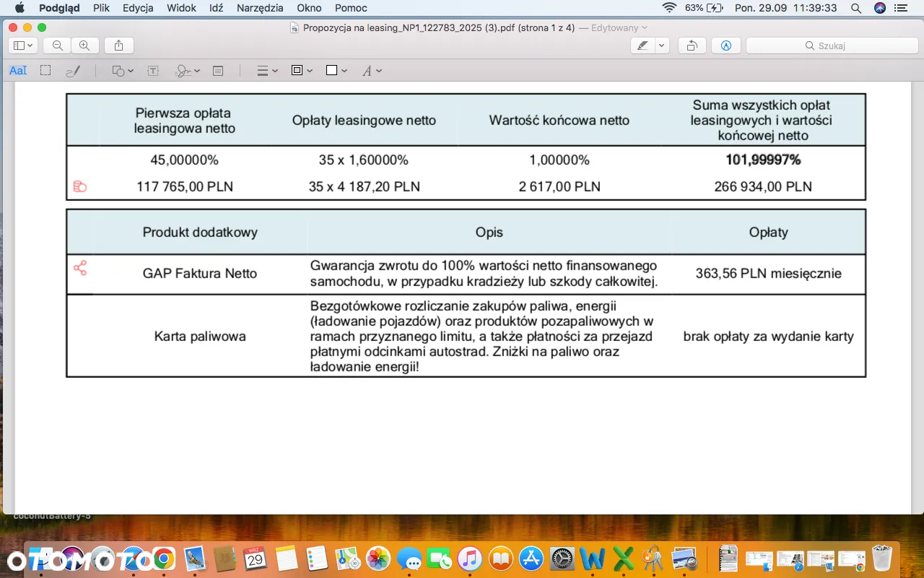The width and height of the screenshot is (924, 578).
Task: Open System Preferences from the Dock
Action: (562, 558)
